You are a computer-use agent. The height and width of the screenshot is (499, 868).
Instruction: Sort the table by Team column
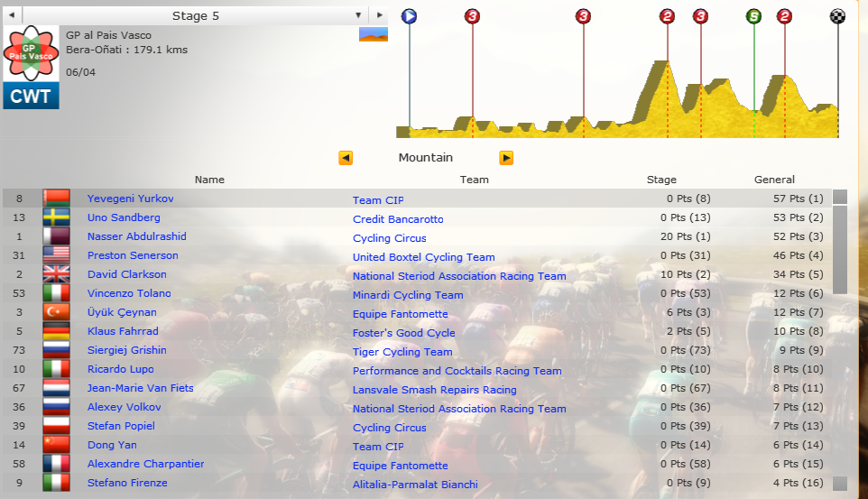click(475, 180)
